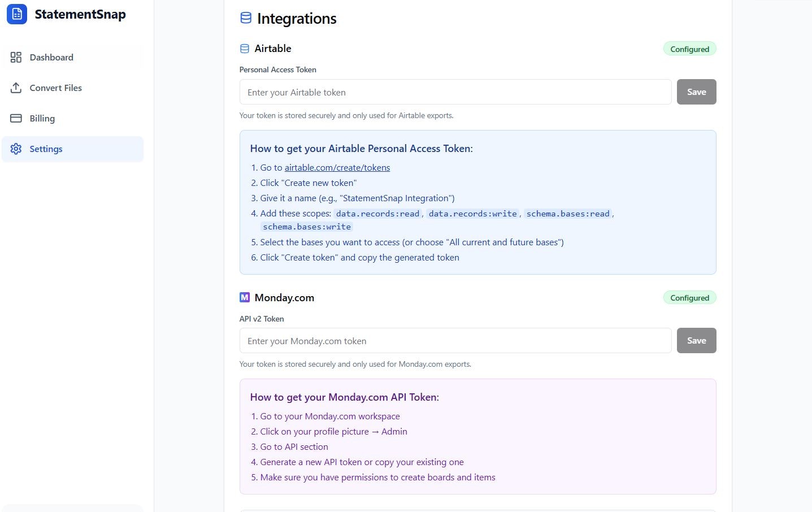Click 'How to get your Airtable Personal Access Token' heading
Viewport: 812px width, 512px height.
point(362,149)
